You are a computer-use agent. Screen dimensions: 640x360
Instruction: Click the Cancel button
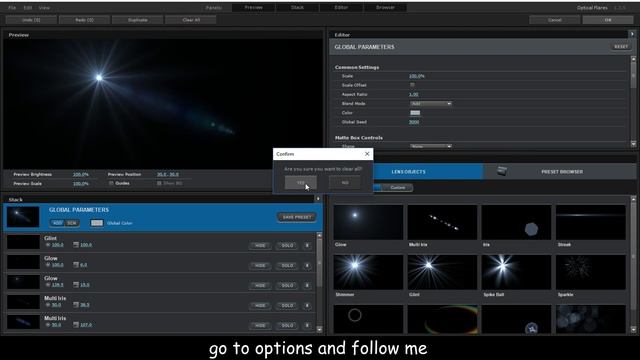coord(555,20)
